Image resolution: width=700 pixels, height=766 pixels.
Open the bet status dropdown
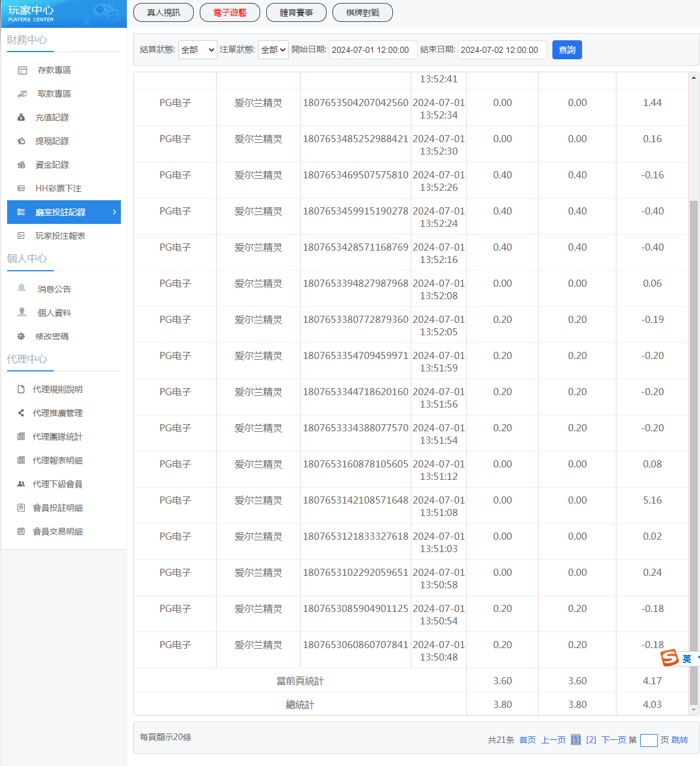(x=273, y=50)
